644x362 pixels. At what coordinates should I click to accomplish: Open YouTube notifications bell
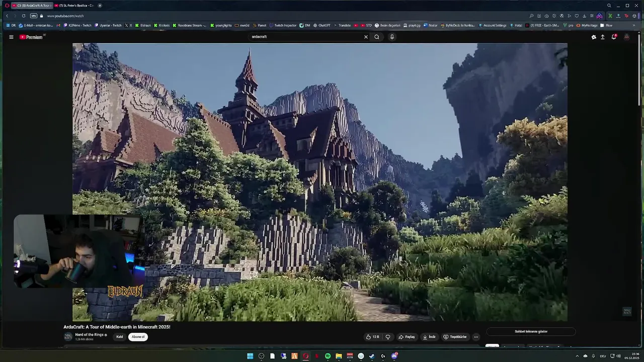614,37
